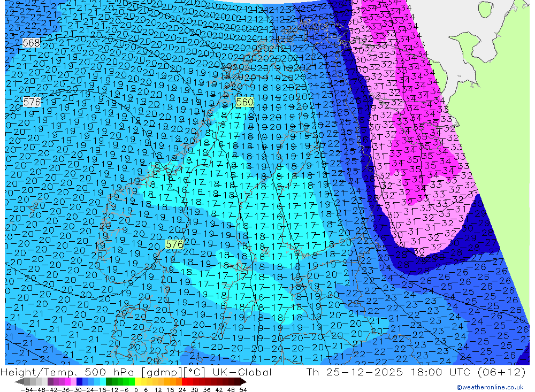The height and width of the screenshot is (392, 535).
Task: Click the yellow-highlighted 576 height label
Action: point(174,244)
